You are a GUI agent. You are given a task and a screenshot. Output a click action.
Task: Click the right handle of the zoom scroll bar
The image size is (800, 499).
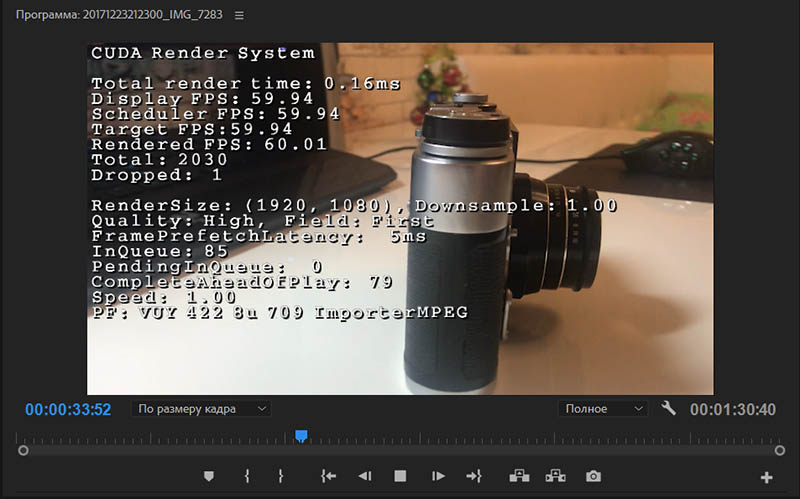(780, 451)
